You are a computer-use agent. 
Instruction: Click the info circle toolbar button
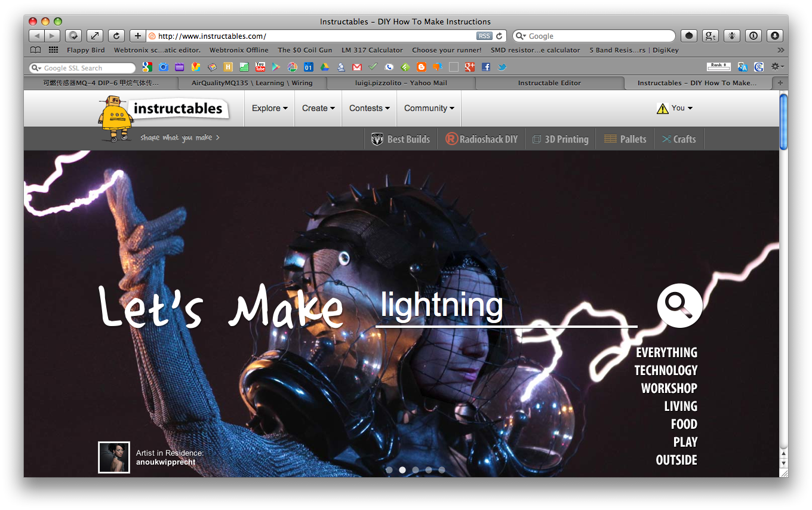753,36
